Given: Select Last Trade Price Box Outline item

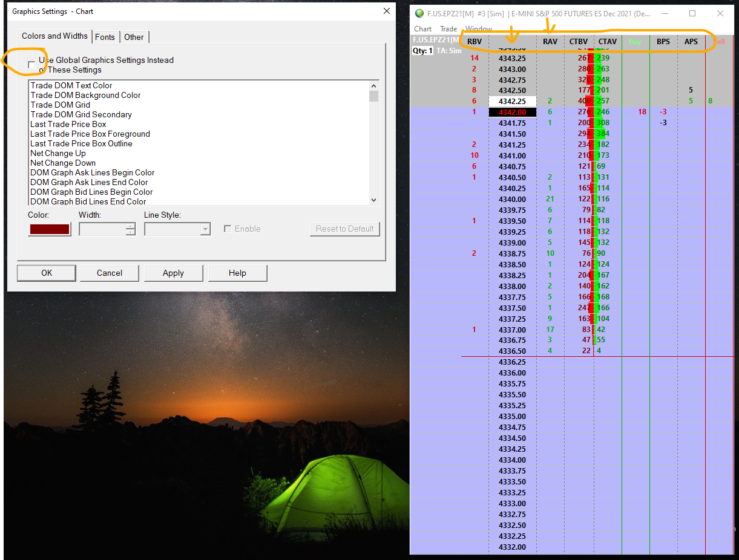Looking at the screenshot, I should [81, 143].
